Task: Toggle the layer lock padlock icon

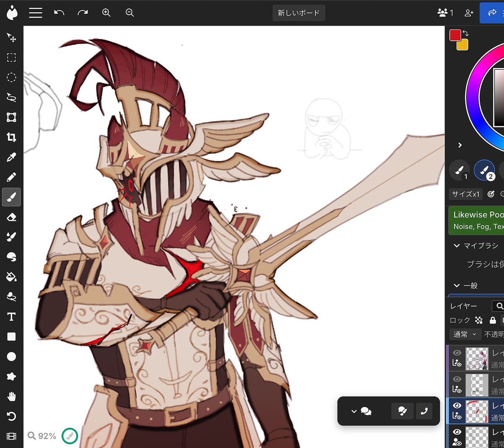Action: pos(493,320)
